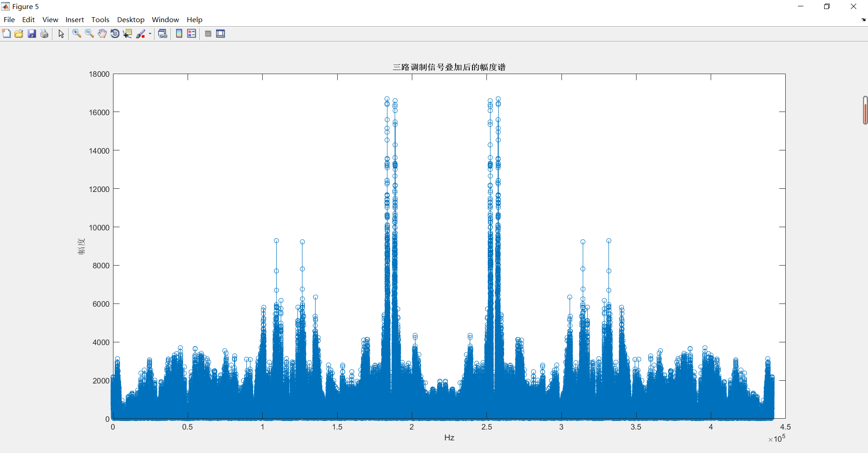Image resolution: width=868 pixels, height=453 pixels.
Task: Insert a colorbar into the figure
Action: pos(179,34)
